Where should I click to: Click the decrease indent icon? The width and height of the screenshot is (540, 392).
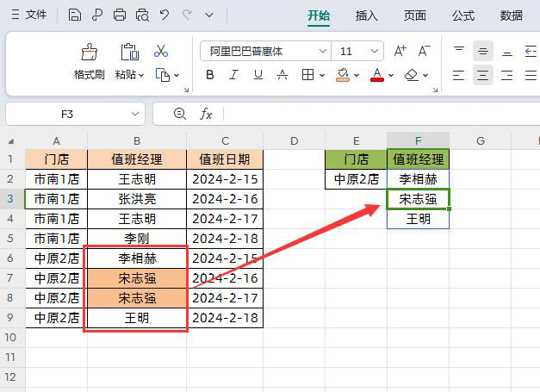(531, 51)
